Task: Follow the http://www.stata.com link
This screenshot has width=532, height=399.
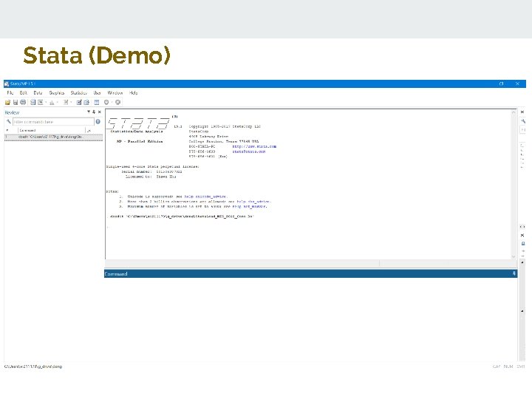Action: pos(254,146)
